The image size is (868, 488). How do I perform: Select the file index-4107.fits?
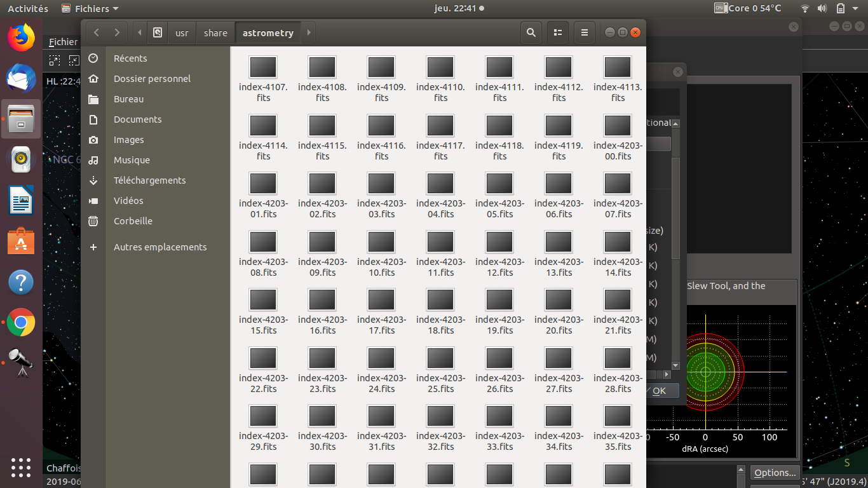tap(263, 78)
